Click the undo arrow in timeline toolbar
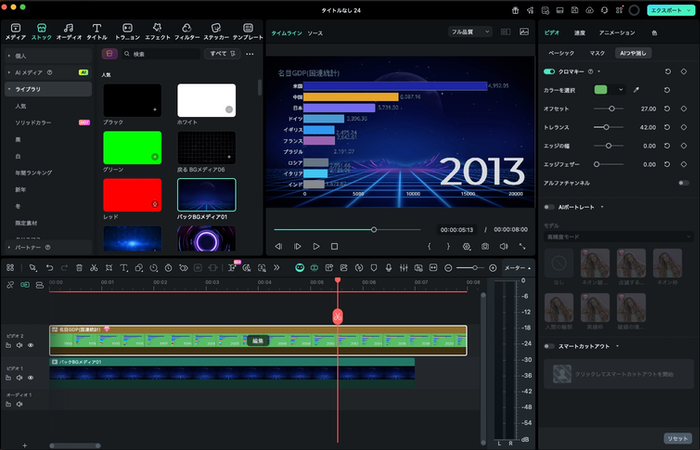Image resolution: width=700 pixels, height=450 pixels. point(49,268)
